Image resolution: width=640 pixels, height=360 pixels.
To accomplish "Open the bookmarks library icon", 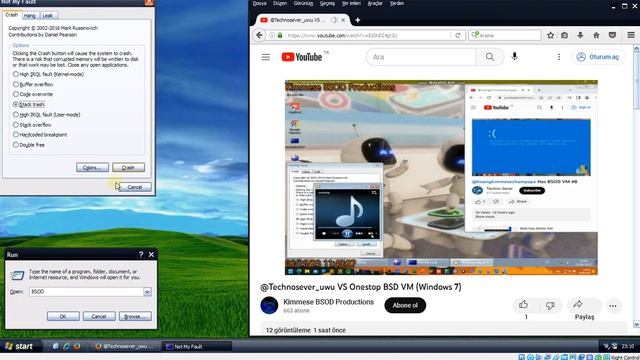I will click(x=564, y=36).
